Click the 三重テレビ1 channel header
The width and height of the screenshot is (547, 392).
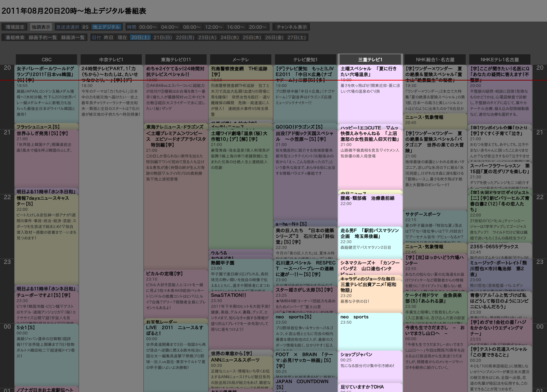(x=370, y=60)
